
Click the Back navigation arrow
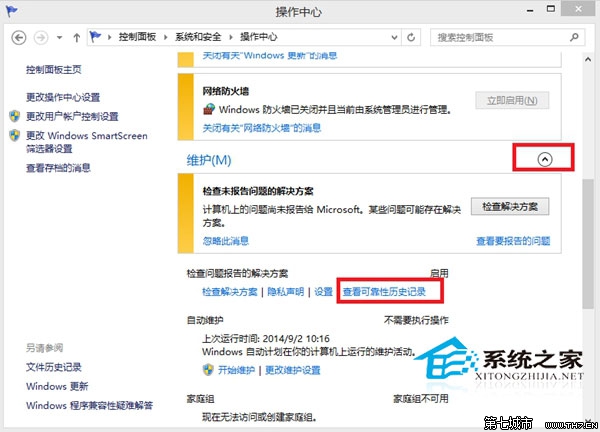tap(19, 37)
